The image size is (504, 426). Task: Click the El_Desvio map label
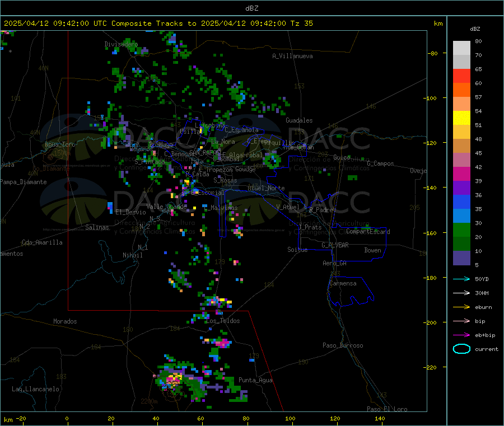pyautogui.click(x=131, y=212)
